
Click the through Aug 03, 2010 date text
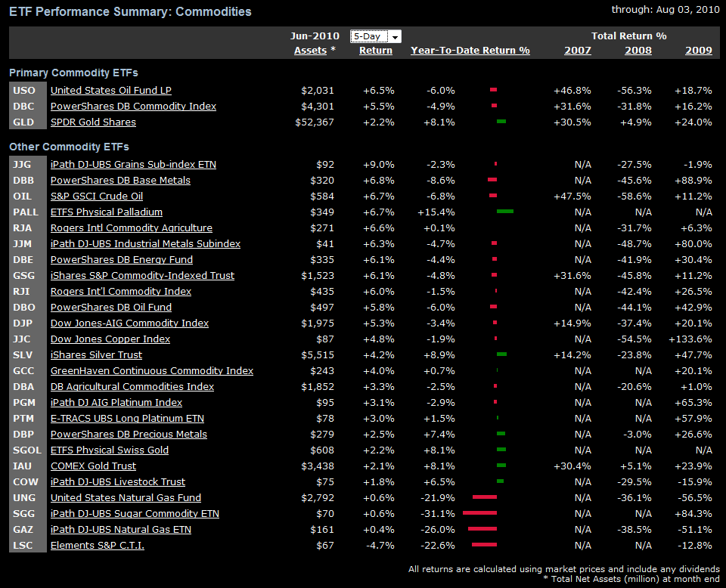[665, 10]
